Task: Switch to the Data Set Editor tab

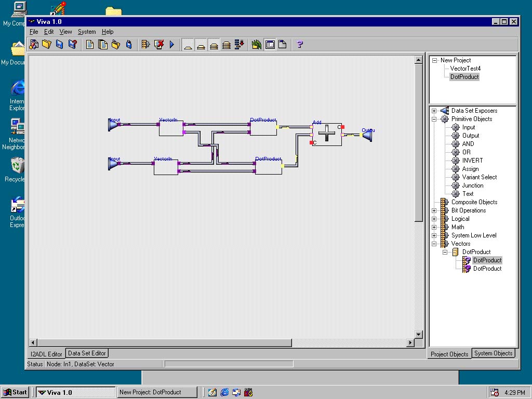Action: [x=87, y=353]
